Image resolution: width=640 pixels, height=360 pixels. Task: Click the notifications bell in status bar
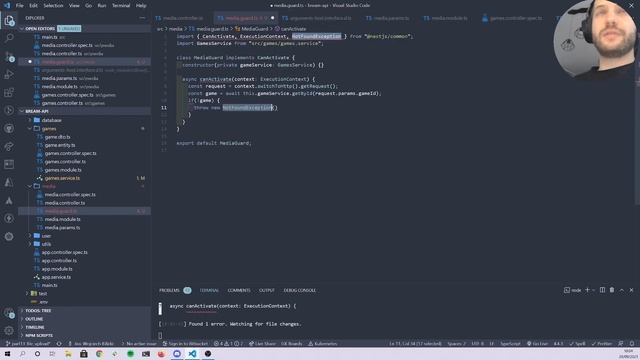[632, 344]
